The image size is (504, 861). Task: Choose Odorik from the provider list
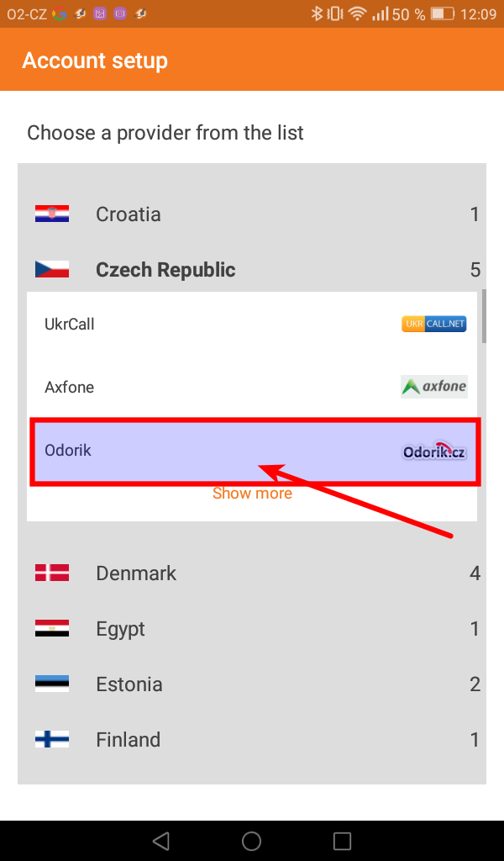[68, 451]
